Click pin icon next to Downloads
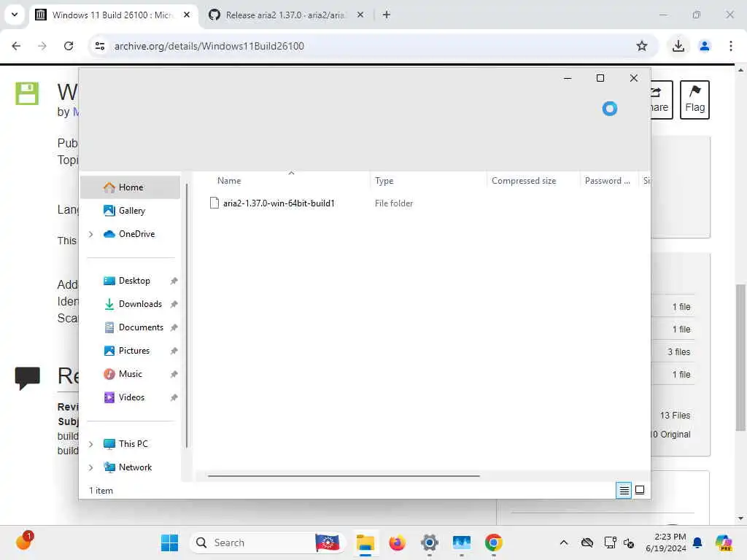Screen dimensions: 747x560 coord(174,304)
